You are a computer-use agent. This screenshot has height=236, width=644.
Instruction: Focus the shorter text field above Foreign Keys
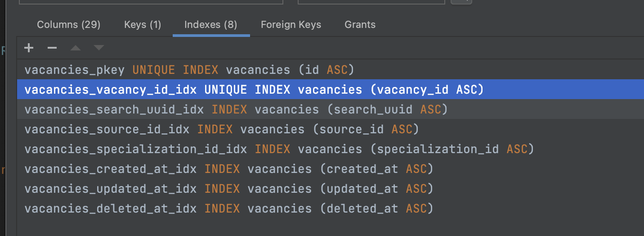click(x=371, y=1)
